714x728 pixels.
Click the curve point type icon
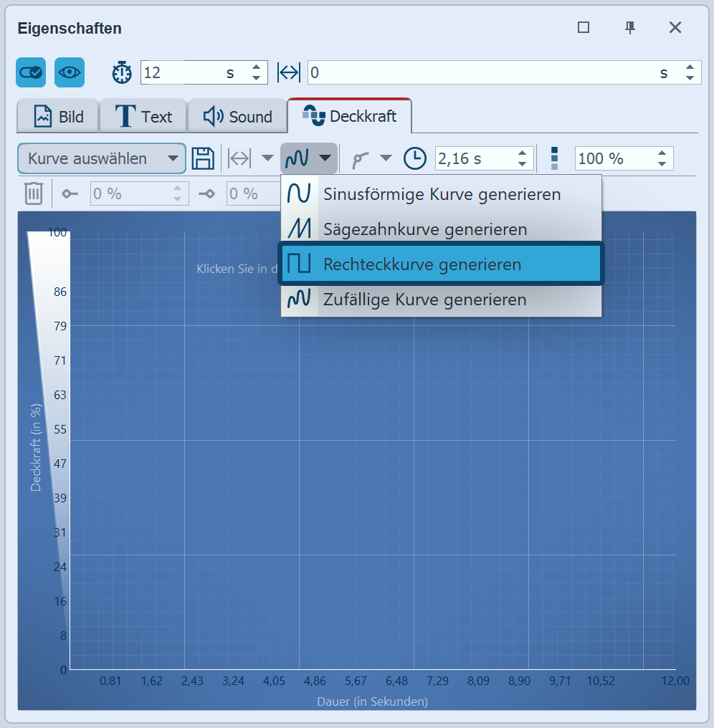tap(361, 159)
